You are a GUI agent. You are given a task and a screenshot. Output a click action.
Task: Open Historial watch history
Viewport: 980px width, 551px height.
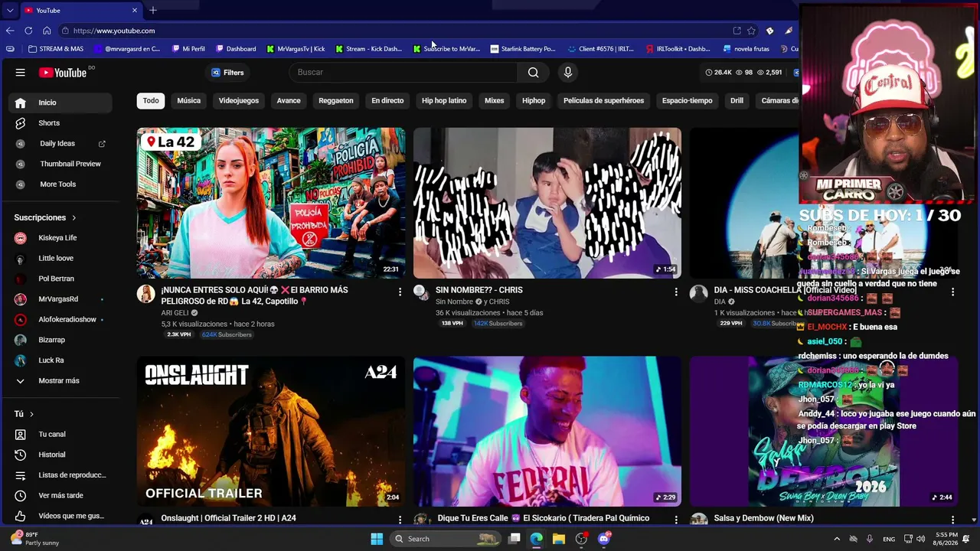[60, 455]
